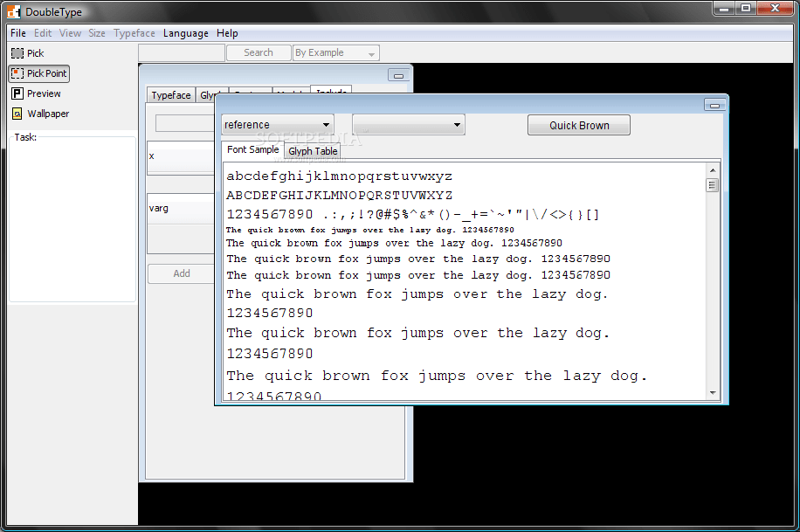Expand the By Example dropdown
This screenshot has height=532, width=800.
[335, 52]
